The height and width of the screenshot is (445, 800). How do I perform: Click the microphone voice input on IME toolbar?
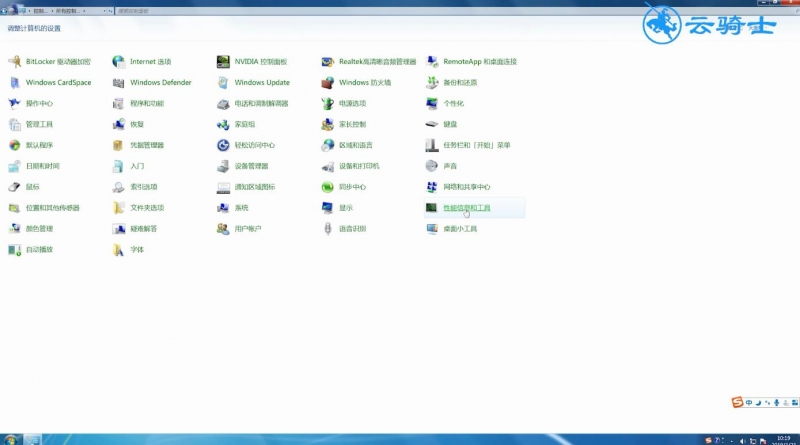777,403
